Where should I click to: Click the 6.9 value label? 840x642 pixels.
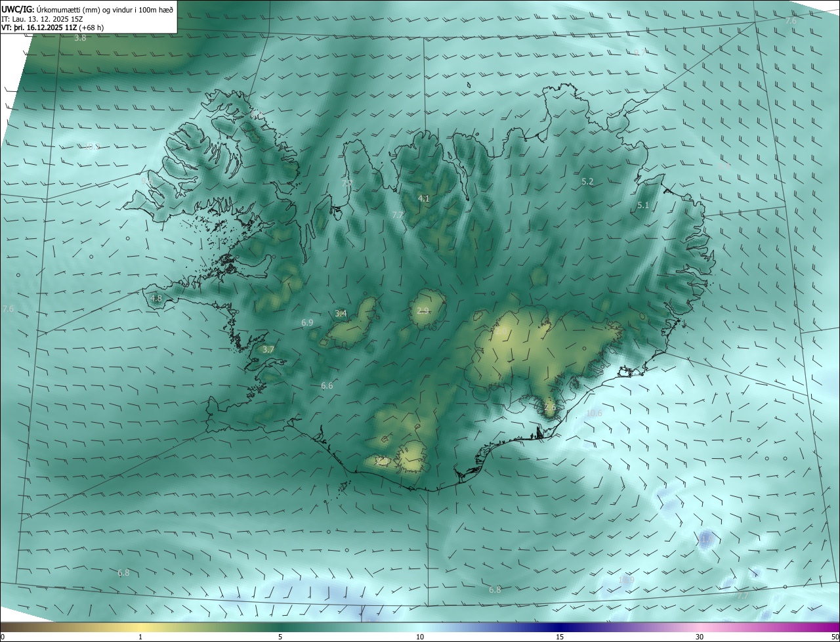tap(307, 322)
